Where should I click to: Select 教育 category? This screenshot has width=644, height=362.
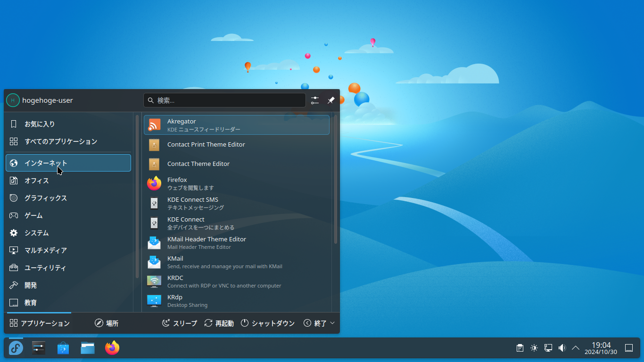(x=68, y=303)
